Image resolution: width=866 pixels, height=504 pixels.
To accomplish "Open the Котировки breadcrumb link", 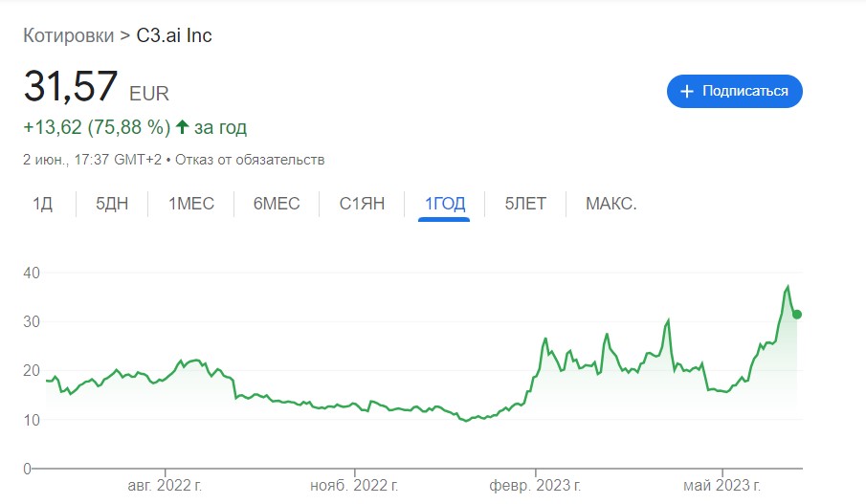I will tap(69, 35).
